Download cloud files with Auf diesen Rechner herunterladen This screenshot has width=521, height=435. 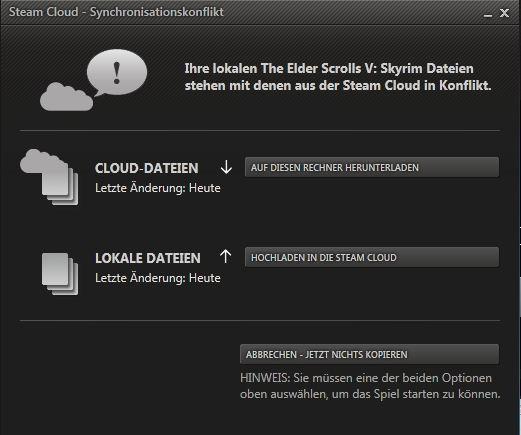click(372, 167)
